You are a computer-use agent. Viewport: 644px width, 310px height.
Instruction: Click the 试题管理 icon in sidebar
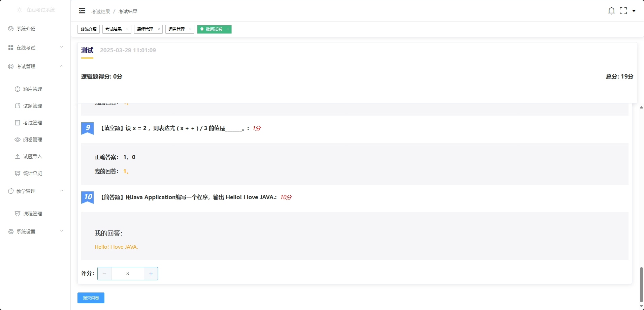click(18, 106)
